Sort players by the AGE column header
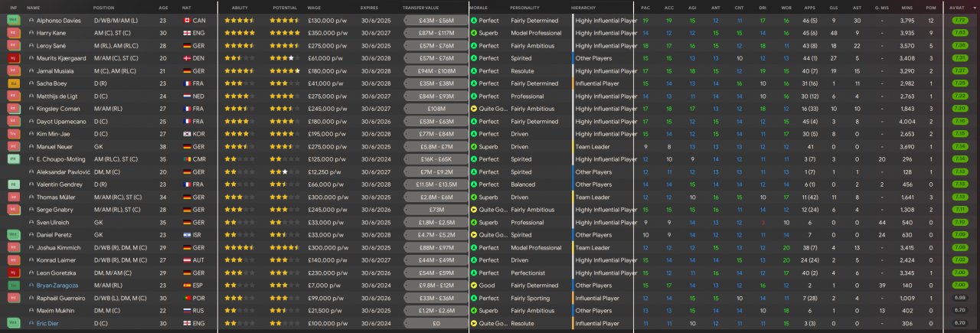The width and height of the screenshot is (980, 333). 163,7
